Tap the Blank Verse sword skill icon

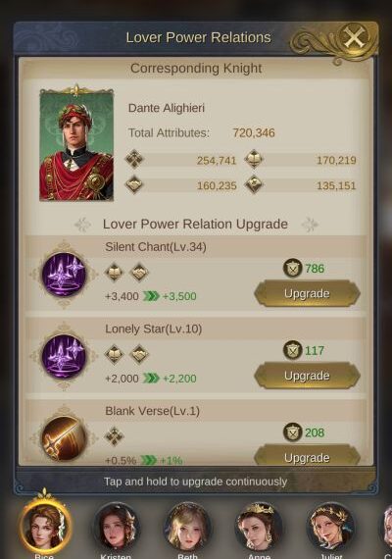[x=64, y=438]
